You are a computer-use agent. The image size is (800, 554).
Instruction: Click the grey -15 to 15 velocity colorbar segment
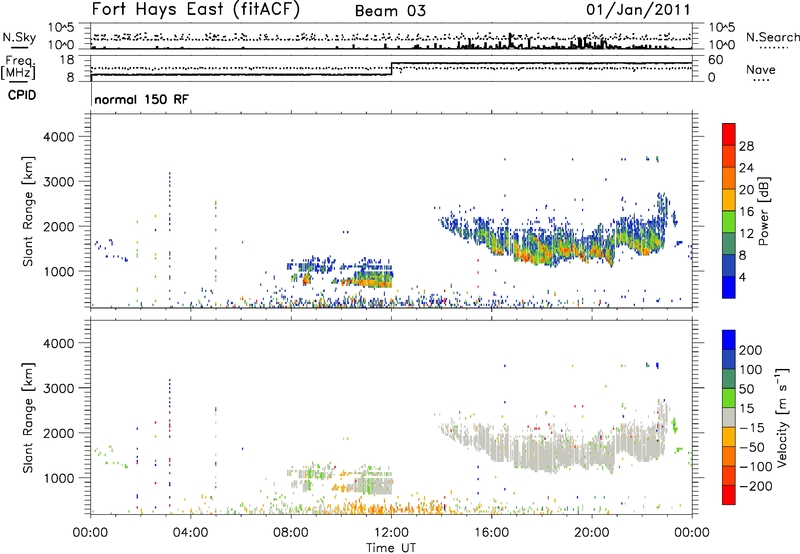[x=729, y=417]
